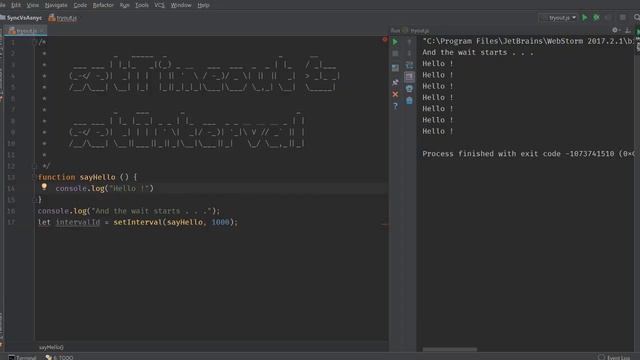
Task: Rerun tryout.js from the Run panel
Action: (x=395, y=42)
